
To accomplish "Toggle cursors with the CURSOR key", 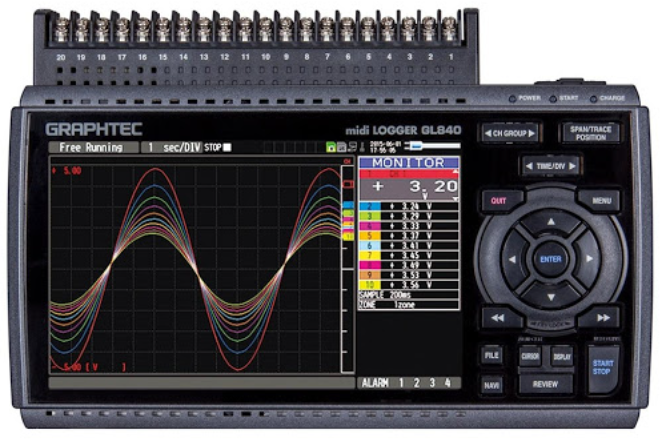I will (530, 357).
